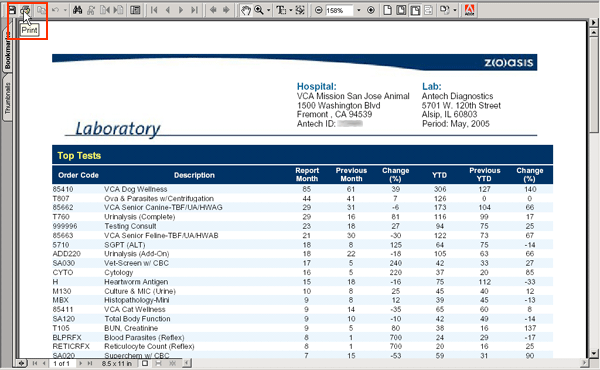600x370 pixels.
Task: Switch to Fit in Window view
Action: 401,10
